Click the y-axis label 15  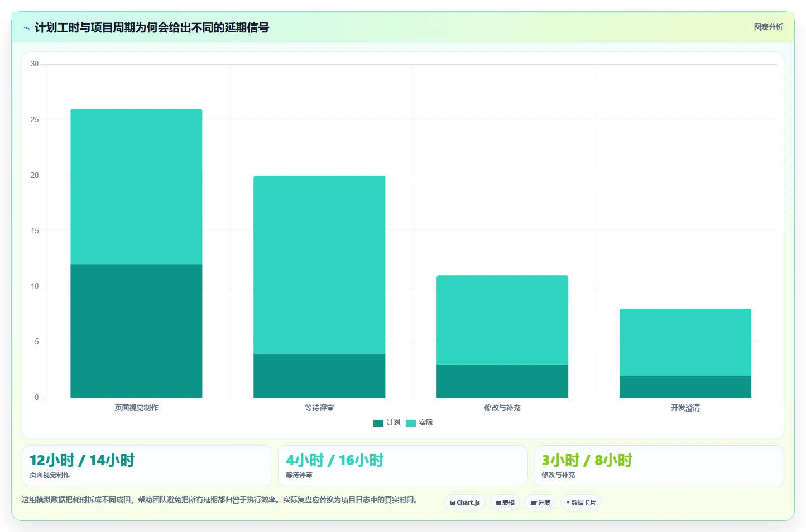(x=35, y=231)
